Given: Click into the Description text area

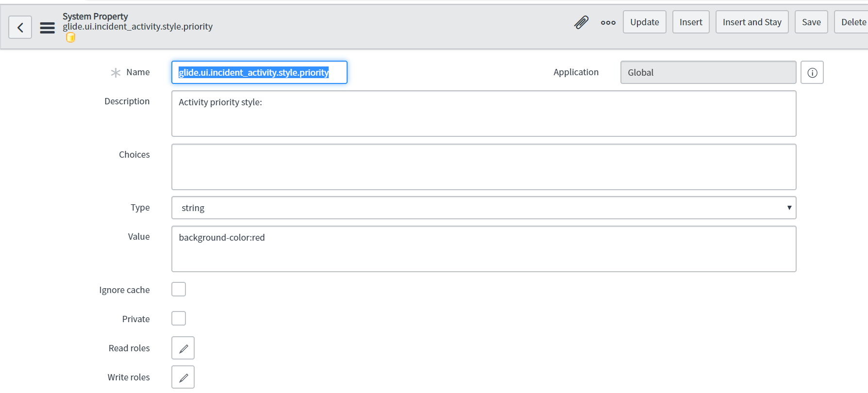Looking at the screenshot, I should pyautogui.click(x=484, y=114).
